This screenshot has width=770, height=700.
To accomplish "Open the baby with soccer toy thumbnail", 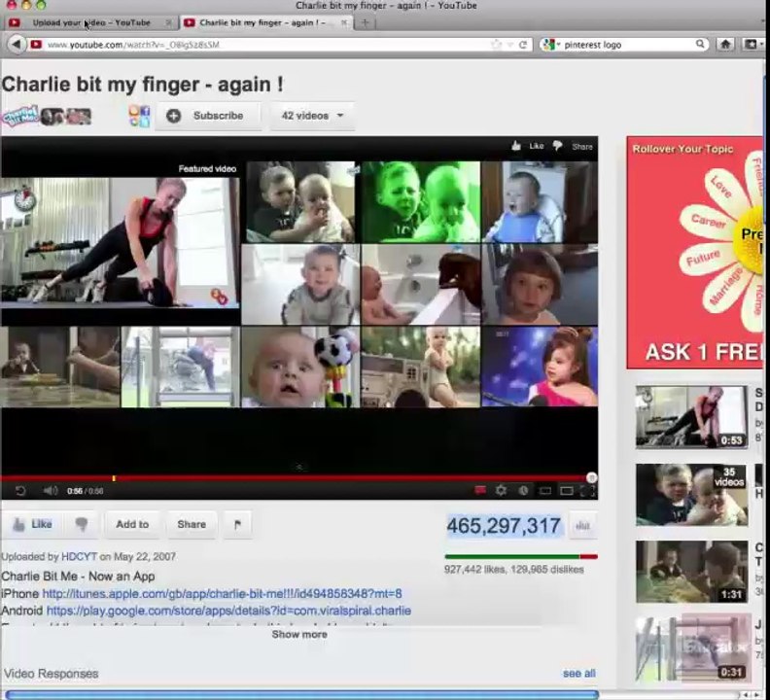I will [300, 367].
